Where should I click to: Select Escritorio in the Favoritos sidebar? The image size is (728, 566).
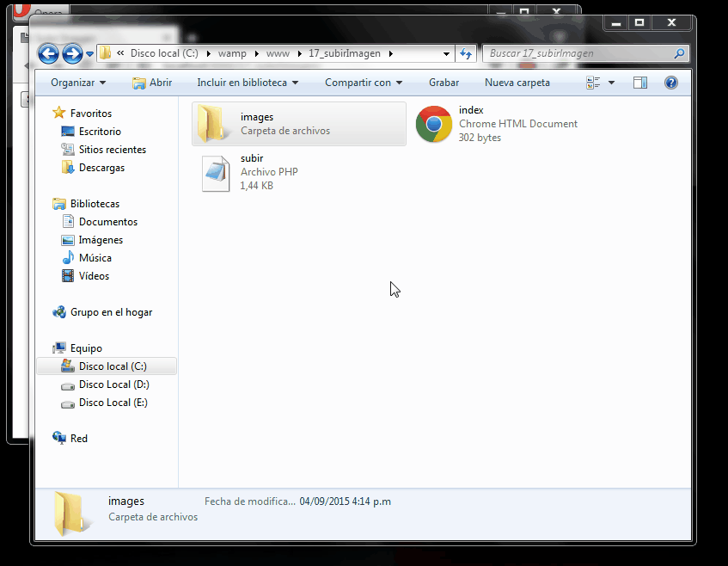97,131
